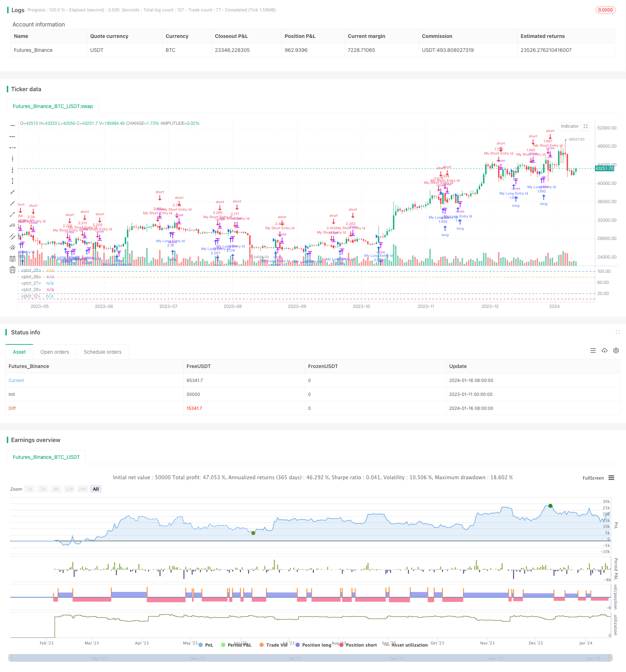This screenshot has height=672, width=626.
Task: Collapse the Status info panel icon
Action: 617,332
